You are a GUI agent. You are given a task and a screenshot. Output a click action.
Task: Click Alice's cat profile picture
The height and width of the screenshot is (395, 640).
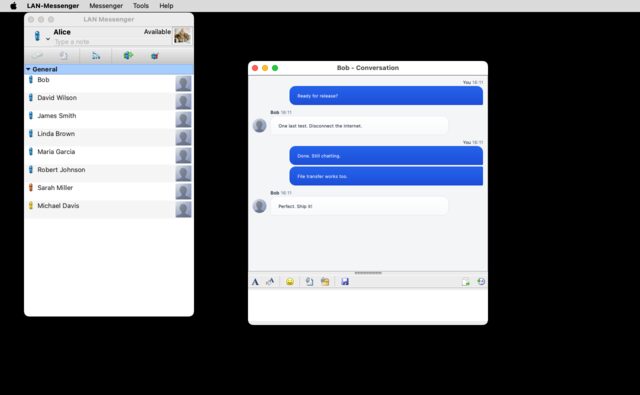coord(182,36)
